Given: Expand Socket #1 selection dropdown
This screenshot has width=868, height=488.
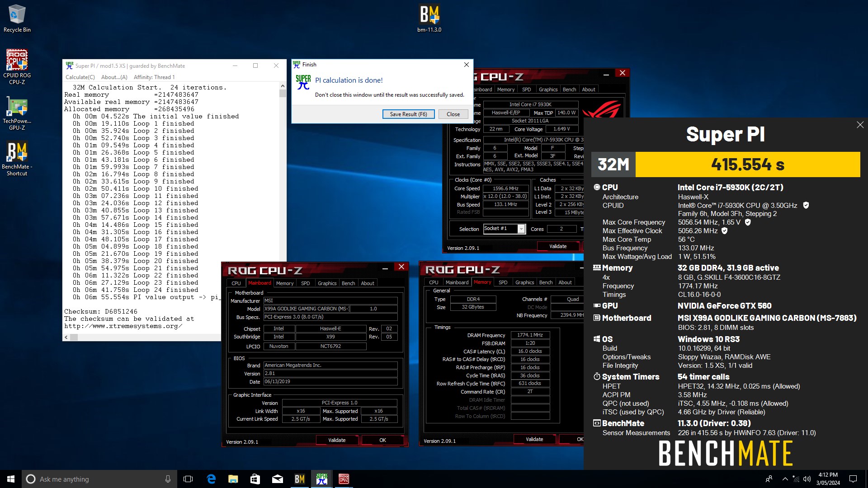Looking at the screenshot, I should 521,229.
